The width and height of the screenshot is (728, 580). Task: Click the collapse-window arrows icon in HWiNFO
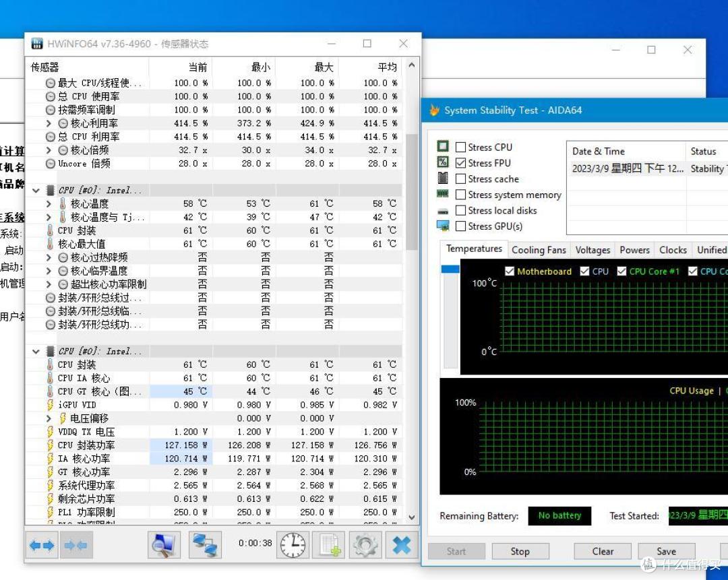pos(76,545)
